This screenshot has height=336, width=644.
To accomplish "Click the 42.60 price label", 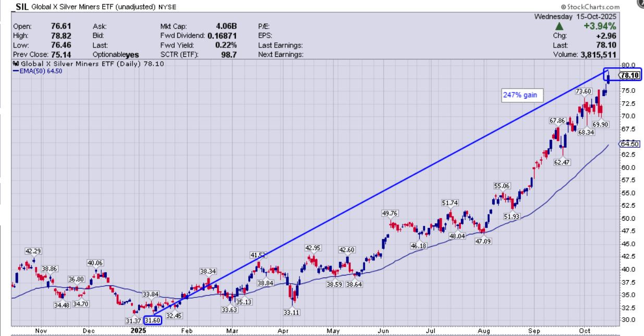I will pos(347,249).
